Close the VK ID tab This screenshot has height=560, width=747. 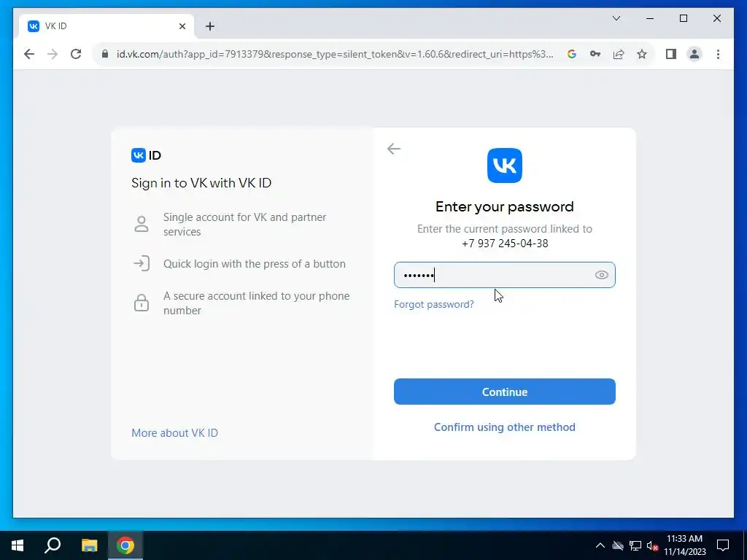pyautogui.click(x=182, y=26)
